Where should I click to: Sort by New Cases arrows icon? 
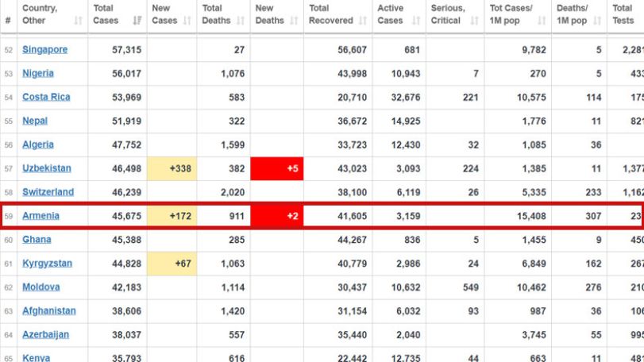(187, 21)
